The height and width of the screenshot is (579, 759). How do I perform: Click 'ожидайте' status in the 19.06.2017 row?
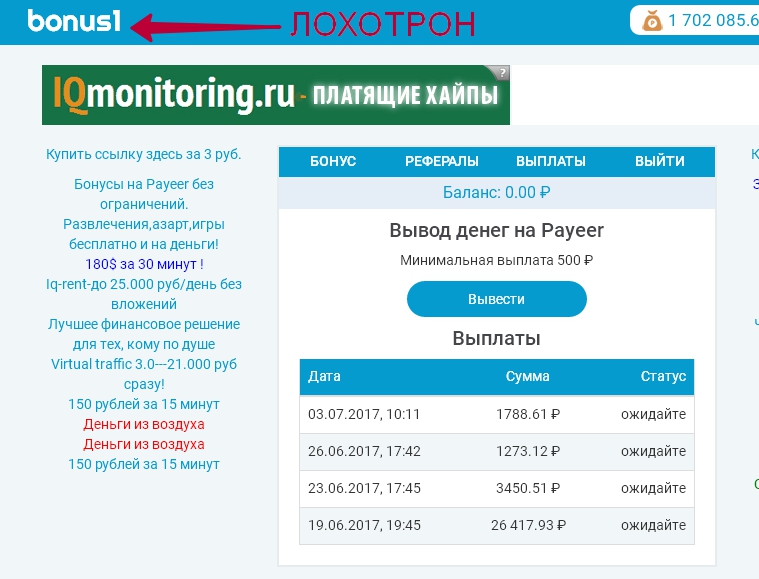653,525
